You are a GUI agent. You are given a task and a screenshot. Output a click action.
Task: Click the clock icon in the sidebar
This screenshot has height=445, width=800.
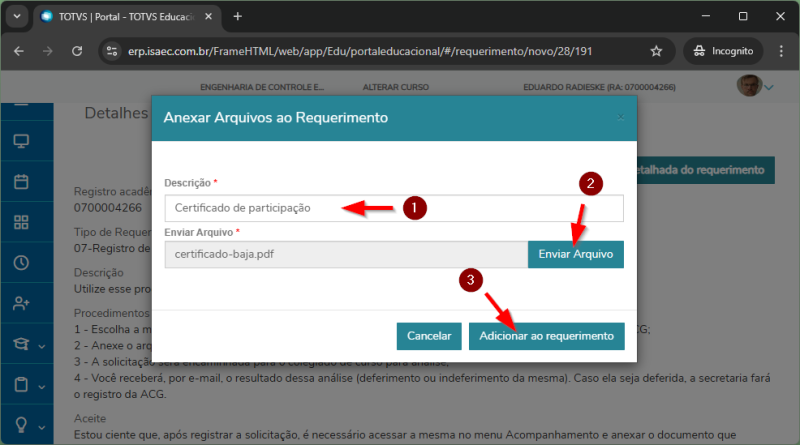click(x=21, y=263)
